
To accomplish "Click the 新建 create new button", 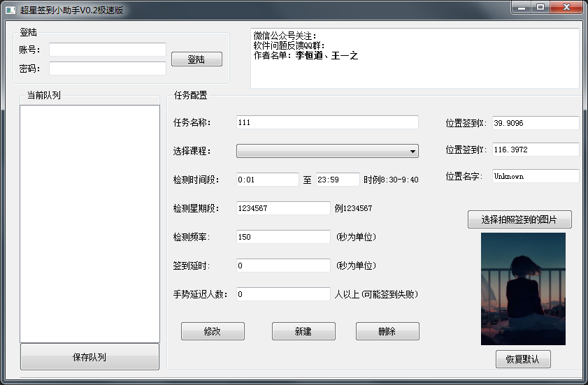I will (303, 331).
